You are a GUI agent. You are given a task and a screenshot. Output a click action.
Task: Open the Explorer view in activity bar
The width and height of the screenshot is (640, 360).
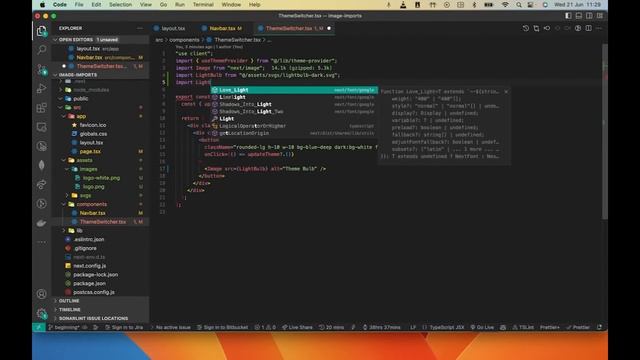pyautogui.click(x=41, y=31)
